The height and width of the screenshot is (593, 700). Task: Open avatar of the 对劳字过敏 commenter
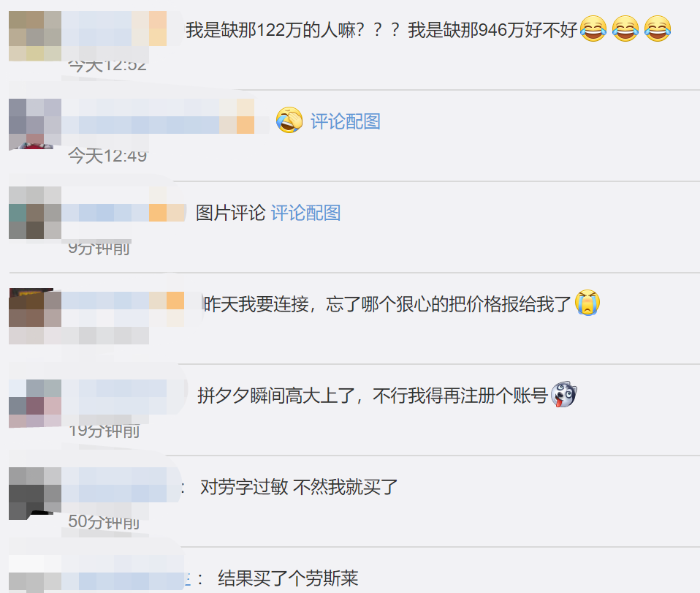pyautogui.click(x=35, y=494)
